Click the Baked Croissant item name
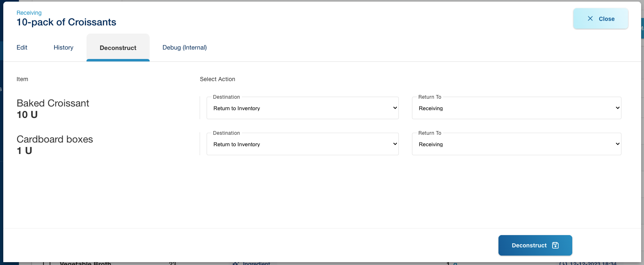The image size is (644, 265). (53, 103)
